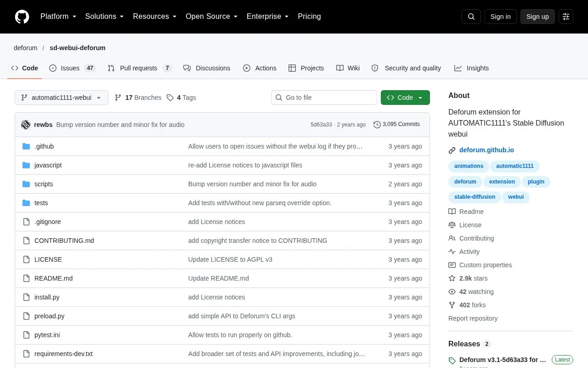
Task: Open the Issues tab
Action: click(x=72, y=68)
